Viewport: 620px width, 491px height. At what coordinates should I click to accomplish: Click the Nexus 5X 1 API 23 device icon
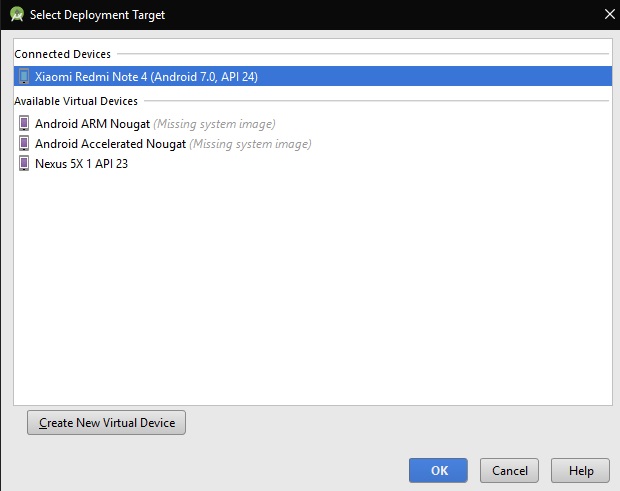click(x=24, y=164)
